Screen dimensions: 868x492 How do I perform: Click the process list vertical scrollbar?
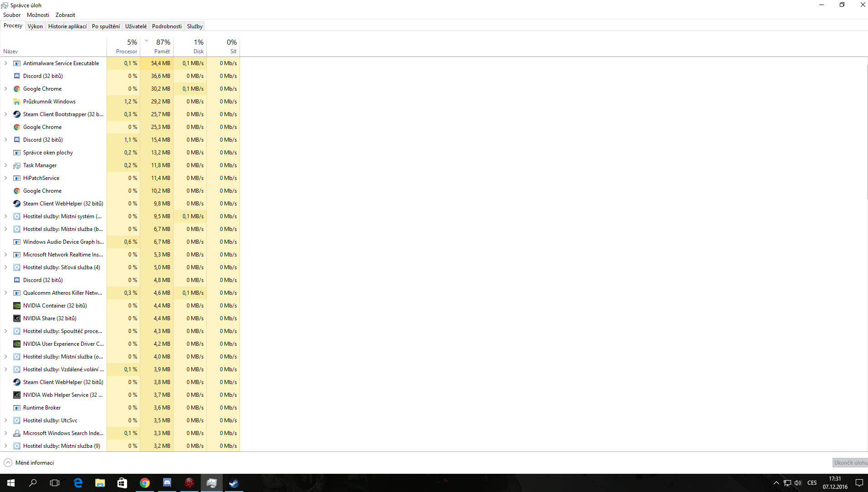point(866,132)
